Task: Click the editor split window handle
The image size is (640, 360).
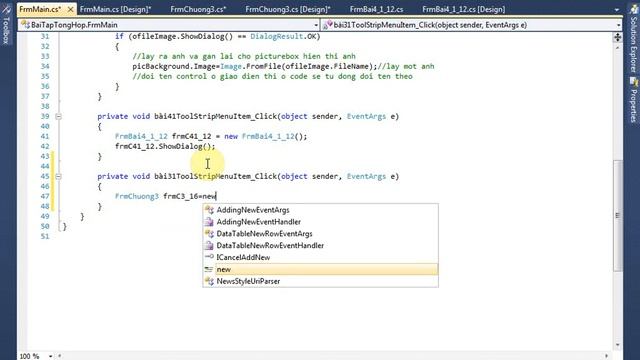Action: pyautogui.click(x=618, y=37)
